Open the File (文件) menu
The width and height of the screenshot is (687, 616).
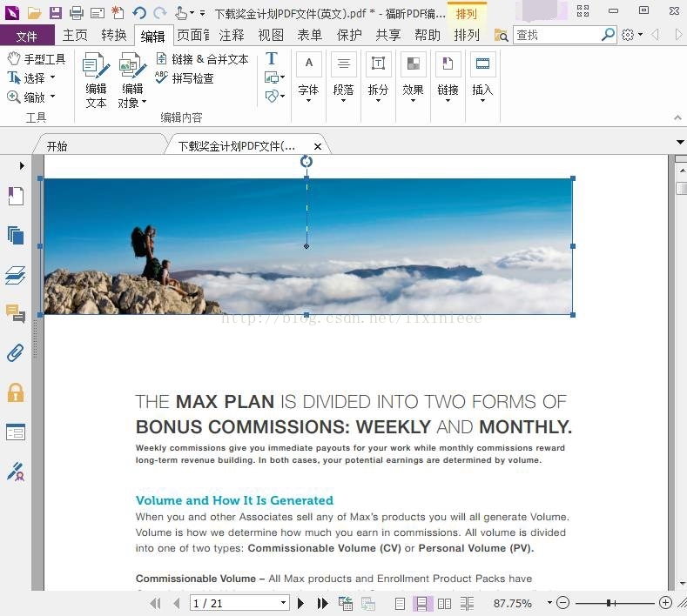(27, 35)
